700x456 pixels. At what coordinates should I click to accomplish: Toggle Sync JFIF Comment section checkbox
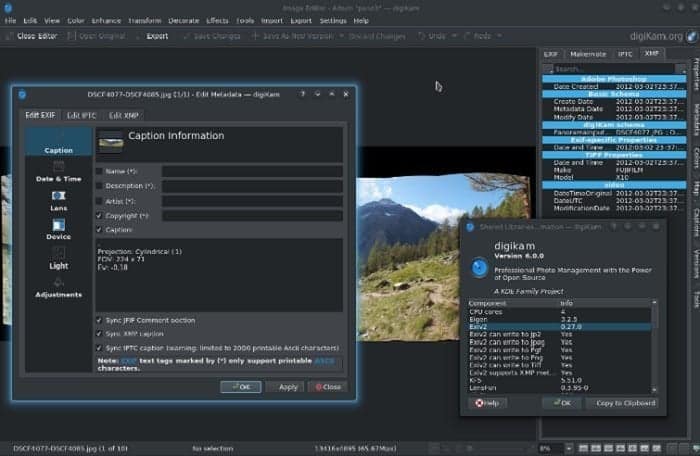[99, 320]
